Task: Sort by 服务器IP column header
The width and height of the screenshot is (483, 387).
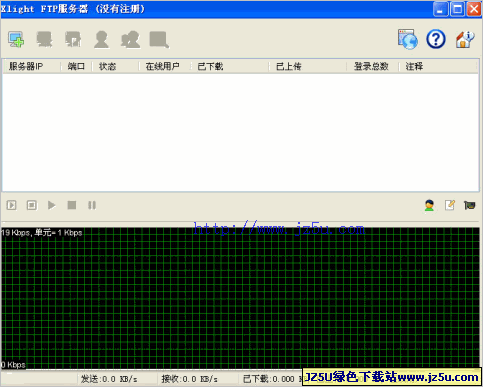Action: [x=32, y=66]
